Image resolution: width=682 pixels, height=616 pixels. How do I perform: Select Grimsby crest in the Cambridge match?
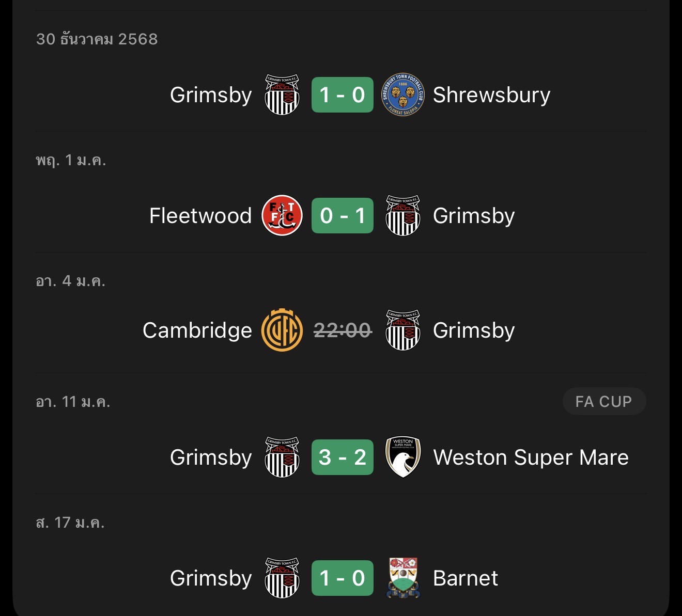pyautogui.click(x=403, y=330)
